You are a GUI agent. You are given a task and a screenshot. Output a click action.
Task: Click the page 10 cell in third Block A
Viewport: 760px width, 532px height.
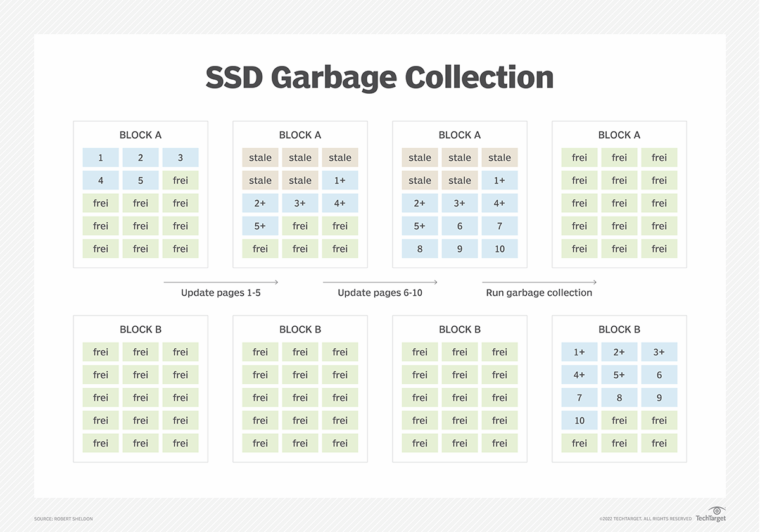coord(500,248)
